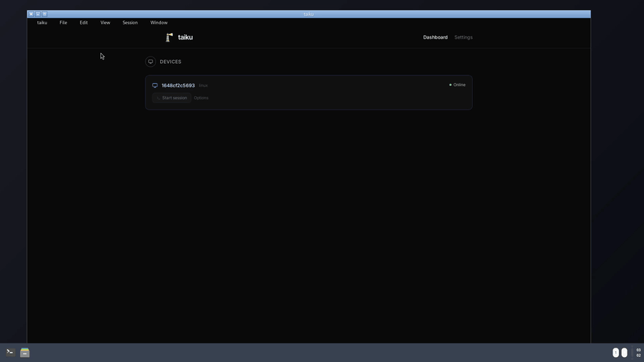644x362 pixels.
Task: Switch to the second workspace pill
Action: tap(624, 353)
